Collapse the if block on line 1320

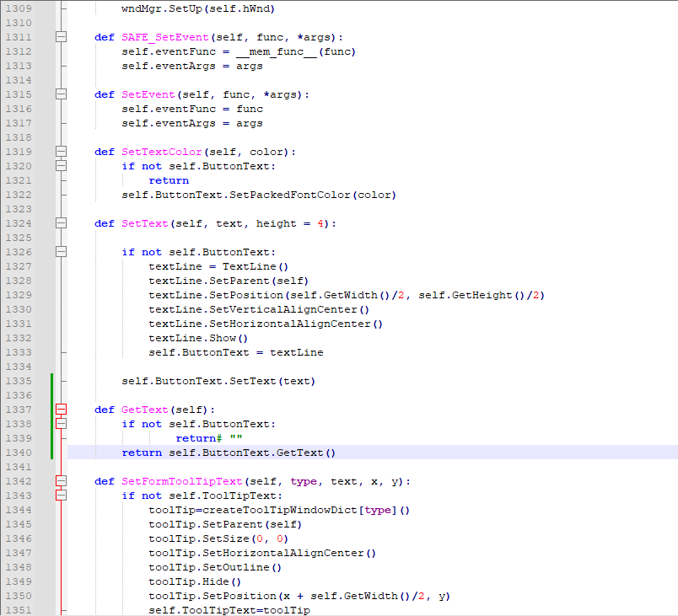point(61,166)
